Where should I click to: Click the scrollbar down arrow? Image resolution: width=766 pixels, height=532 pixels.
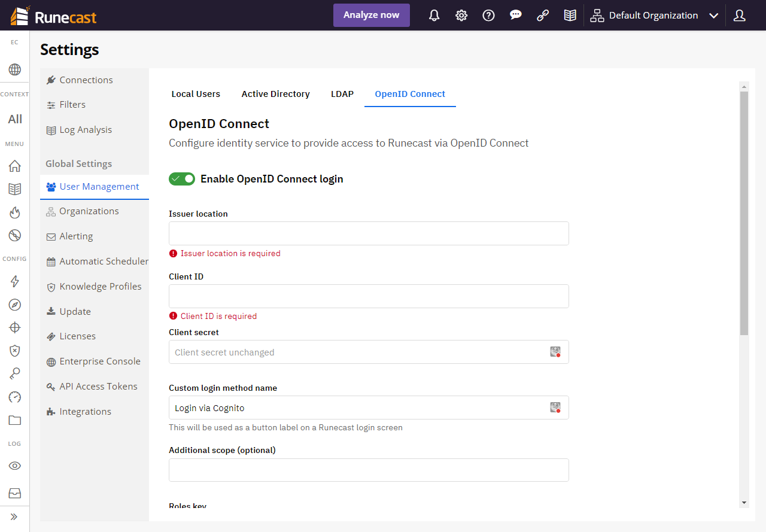pos(744,503)
